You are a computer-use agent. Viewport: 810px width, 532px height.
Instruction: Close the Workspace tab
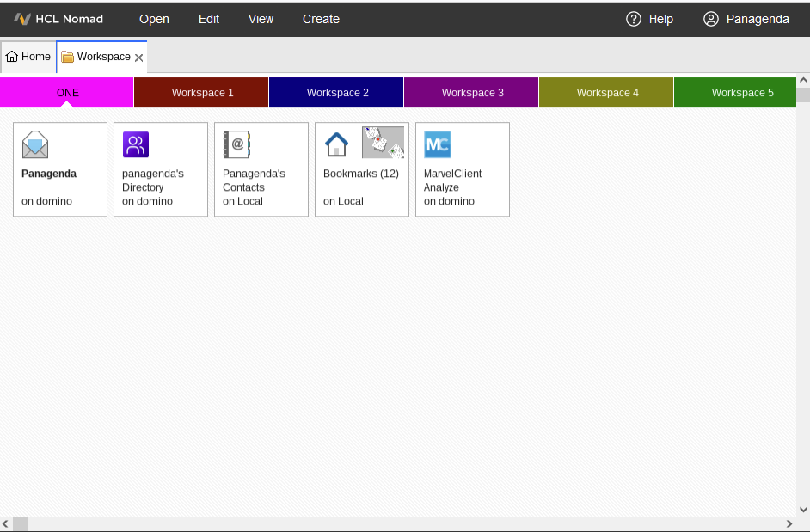(139, 58)
